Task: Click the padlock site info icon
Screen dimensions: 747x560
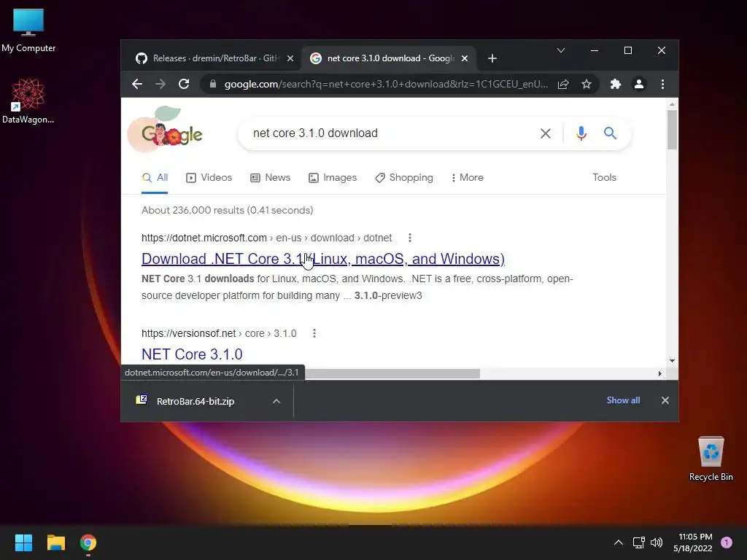Action: (x=213, y=85)
